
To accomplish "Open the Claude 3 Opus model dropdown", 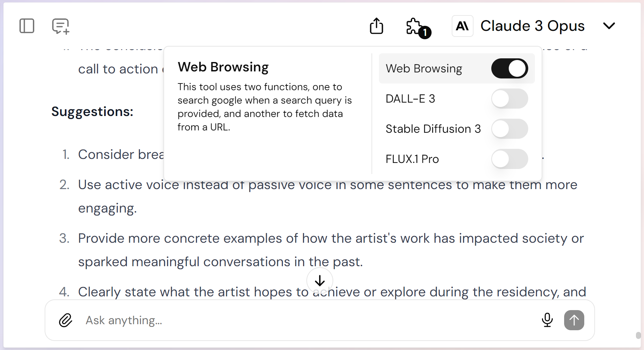I will (x=532, y=26).
